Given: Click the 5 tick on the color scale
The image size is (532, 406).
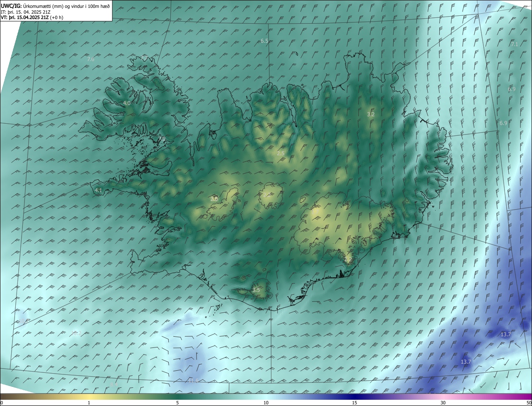Looking at the screenshot, I should 177,403.
